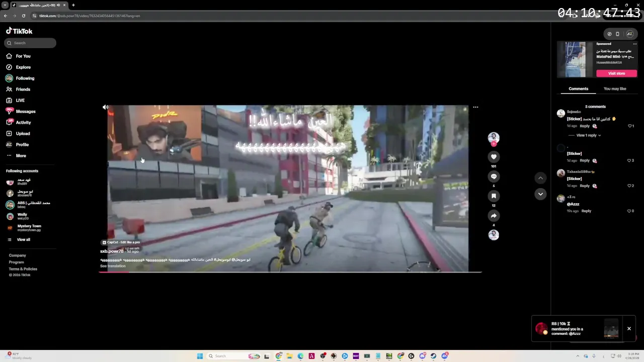Go to the previous video
The height and width of the screenshot is (362, 644).
[540, 177]
